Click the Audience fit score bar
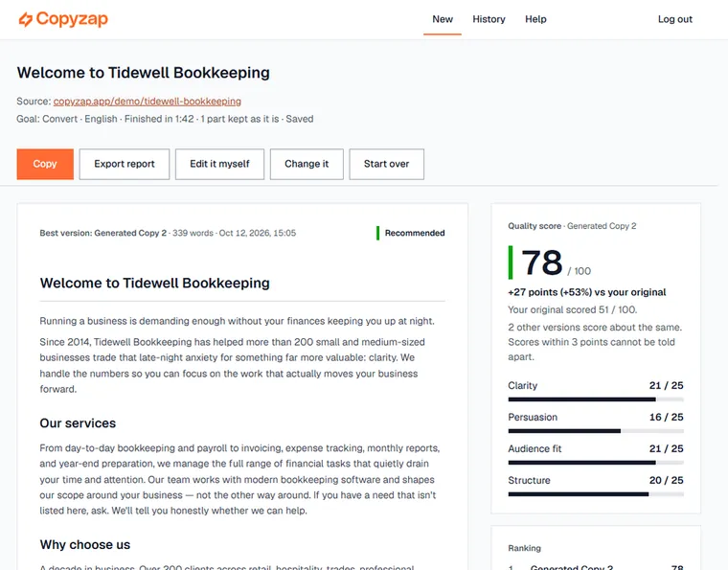This screenshot has height=570, width=728. 596,463
